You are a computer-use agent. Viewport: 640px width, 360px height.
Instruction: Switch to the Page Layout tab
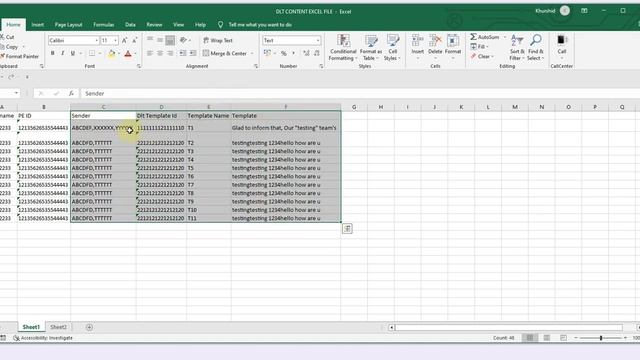[68, 24]
